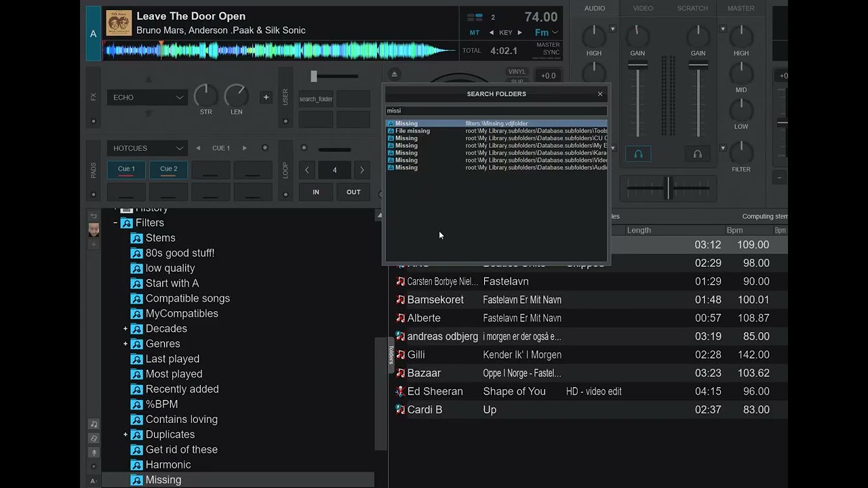Toggle the FX panel power dot
868x488 pixels.
coord(94,122)
